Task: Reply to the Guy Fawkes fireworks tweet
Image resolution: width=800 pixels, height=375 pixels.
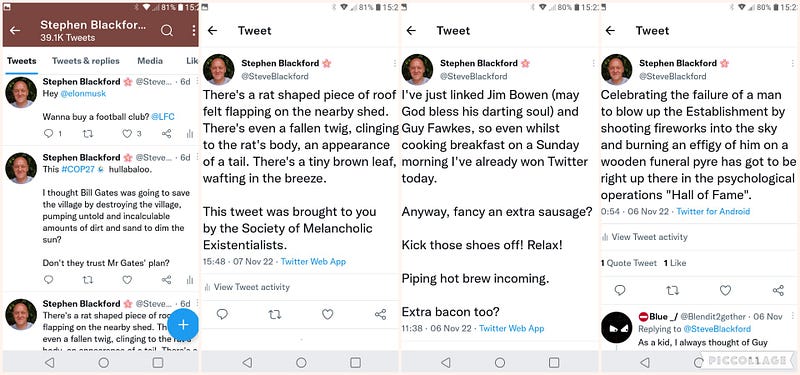Action: coord(620,290)
